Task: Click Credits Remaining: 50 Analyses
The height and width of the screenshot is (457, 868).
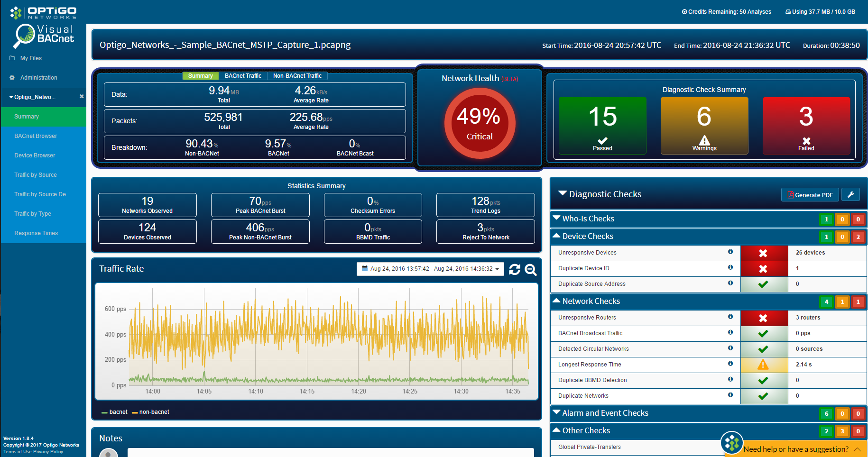Action: point(727,12)
